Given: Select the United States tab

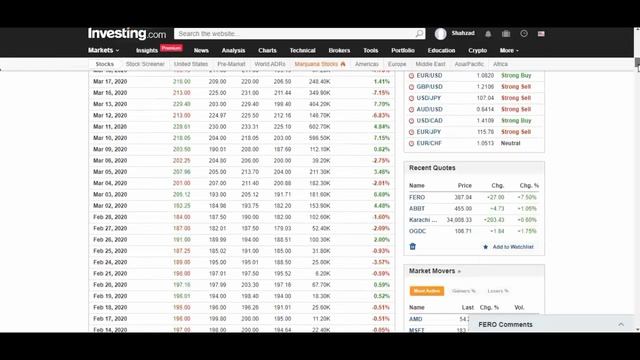Looking at the screenshot, I should (x=191, y=64).
